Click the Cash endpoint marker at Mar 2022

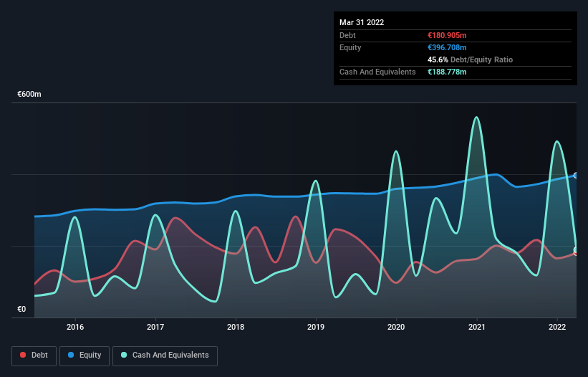(x=576, y=250)
